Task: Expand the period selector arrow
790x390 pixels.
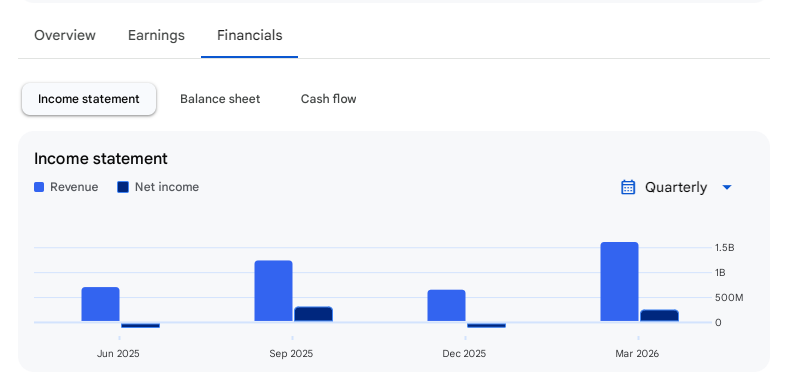Action: point(727,187)
